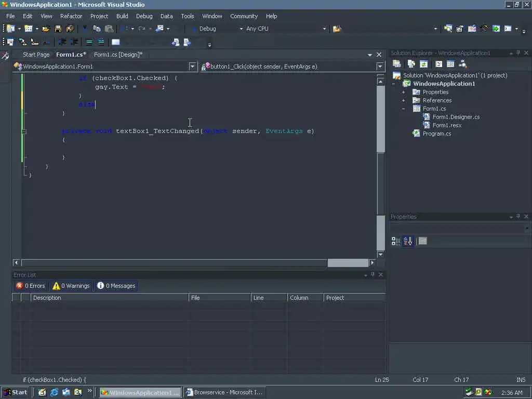The width and height of the screenshot is (532, 399).
Task: Uncomment the selected lines icon
Action: 101,42
